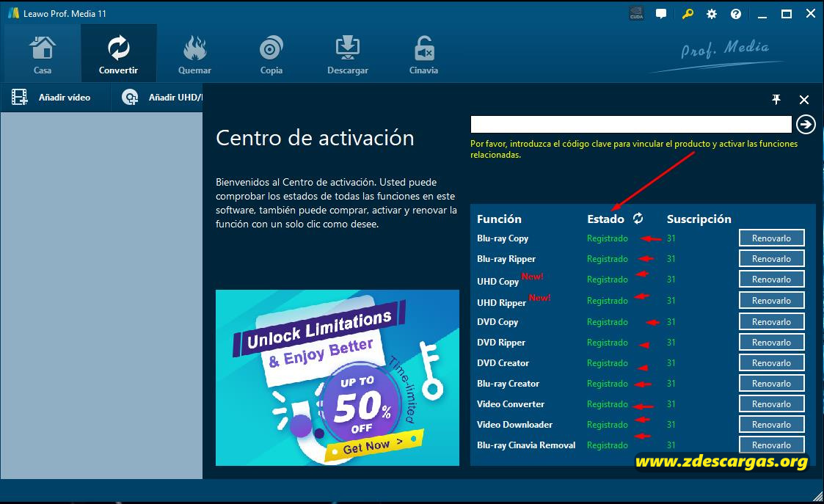Renew DVD Creator subscription
The width and height of the screenshot is (824, 504).
[771, 362]
